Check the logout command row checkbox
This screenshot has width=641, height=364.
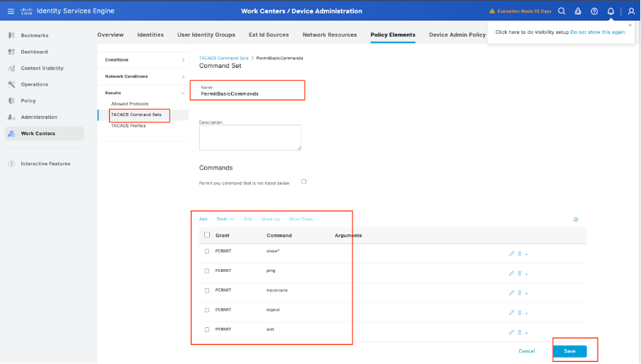207,310
